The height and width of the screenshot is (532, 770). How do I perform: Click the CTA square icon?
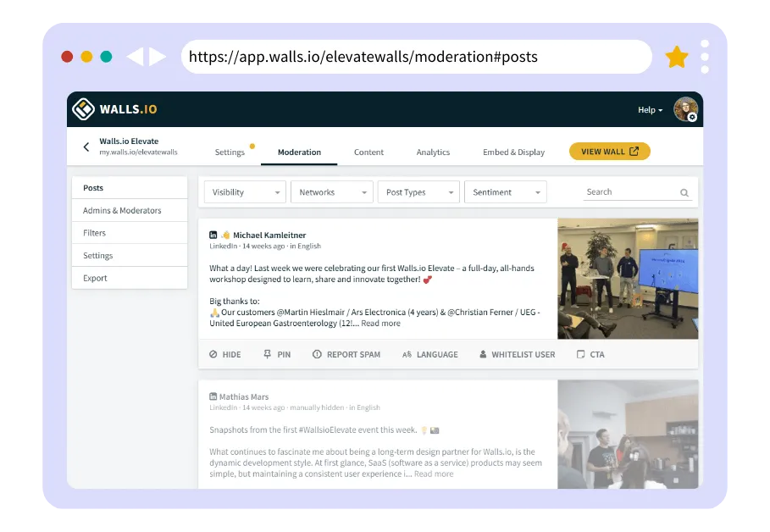(580, 354)
